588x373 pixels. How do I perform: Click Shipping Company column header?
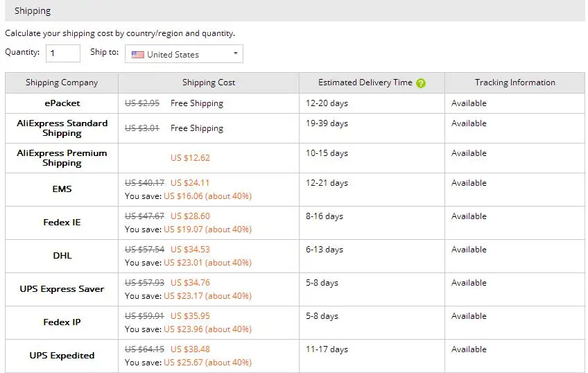tap(62, 83)
